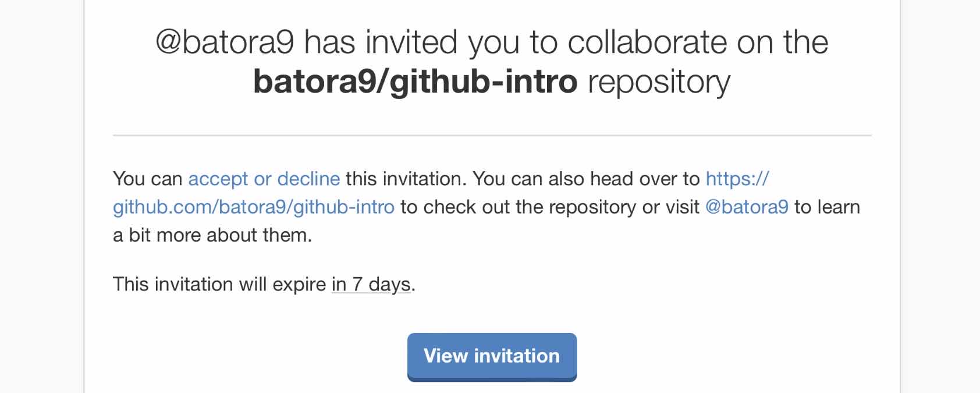Visit the github.com/batora9/github-intro repository link

tap(253, 207)
